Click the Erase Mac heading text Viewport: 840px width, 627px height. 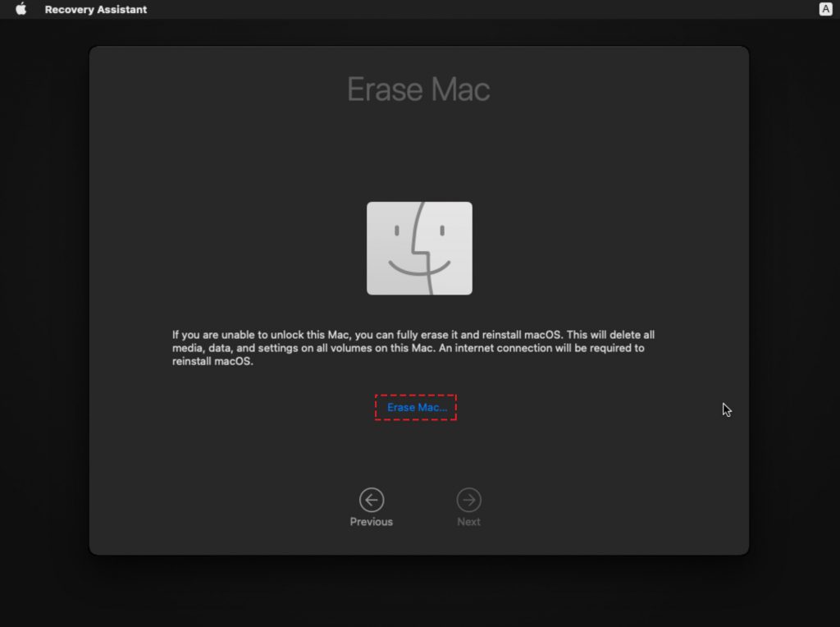coord(419,89)
